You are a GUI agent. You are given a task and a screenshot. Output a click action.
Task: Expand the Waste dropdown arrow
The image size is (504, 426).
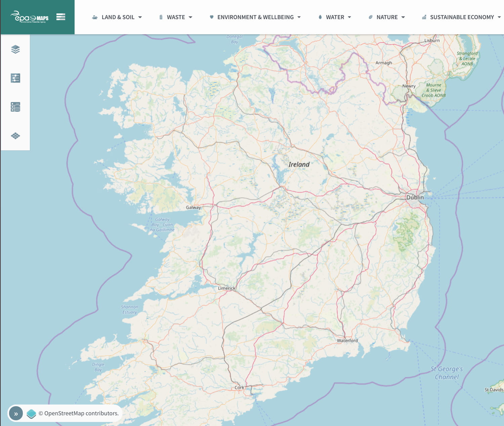pyautogui.click(x=191, y=17)
